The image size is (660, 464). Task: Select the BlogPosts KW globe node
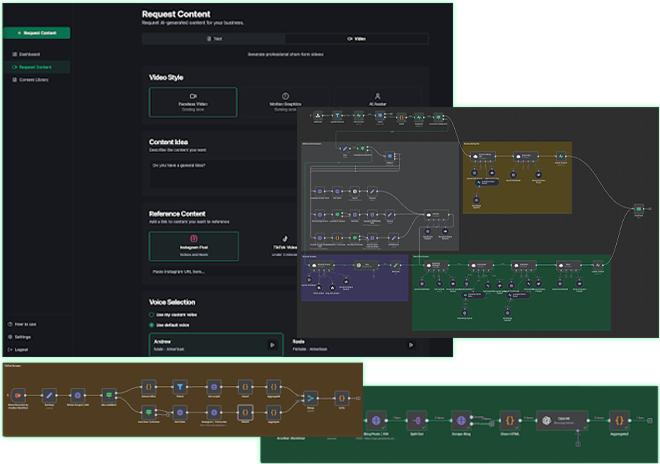point(376,420)
